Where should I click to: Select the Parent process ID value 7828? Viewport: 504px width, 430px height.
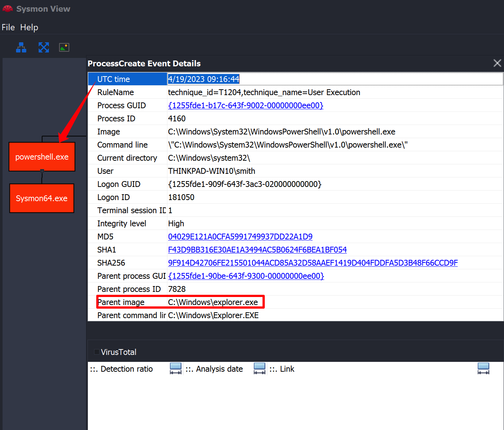pyautogui.click(x=177, y=289)
